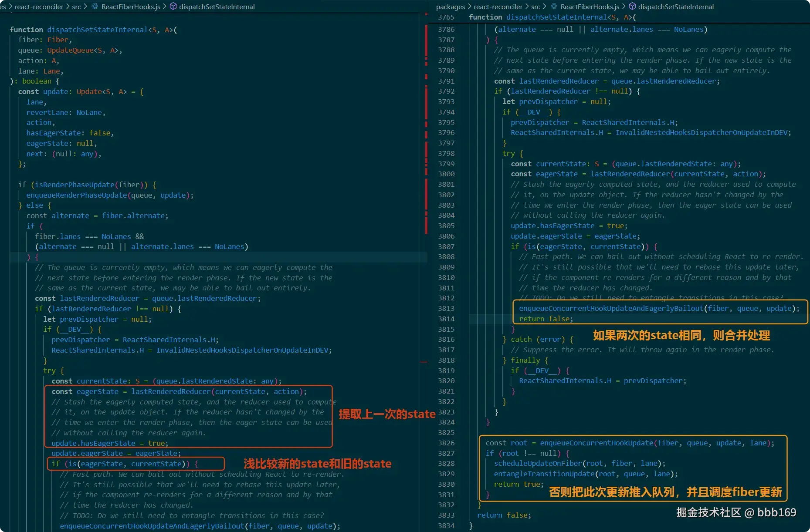810x532 pixels.
Task: Click 'let prevDispatcher = null;' on line 3793
Action: [x=556, y=101]
